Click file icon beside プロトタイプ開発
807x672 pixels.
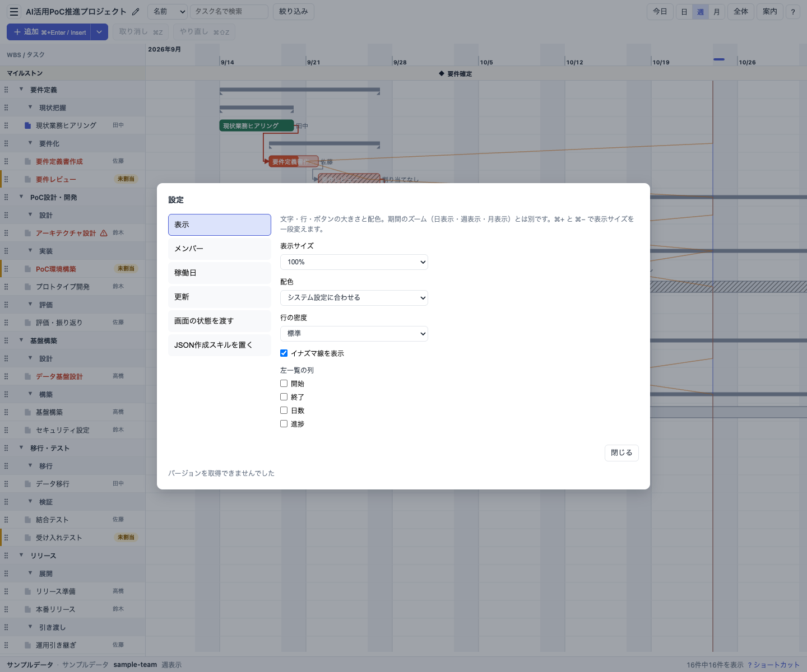[x=27, y=287]
